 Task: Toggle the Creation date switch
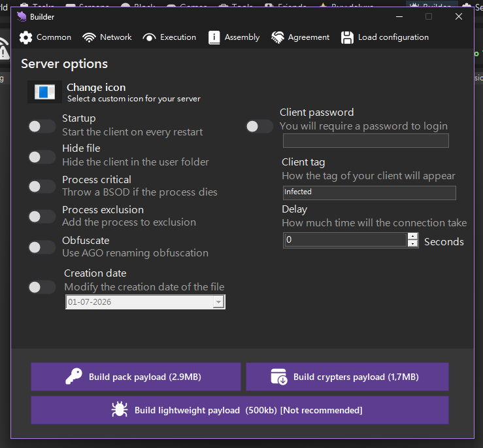point(42,287)
